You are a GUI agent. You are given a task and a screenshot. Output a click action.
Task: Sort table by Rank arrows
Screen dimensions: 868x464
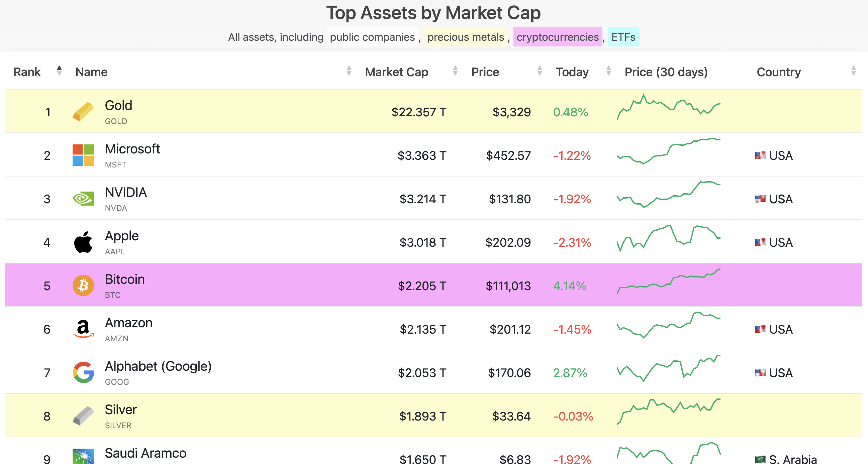[x=59, y=71]
